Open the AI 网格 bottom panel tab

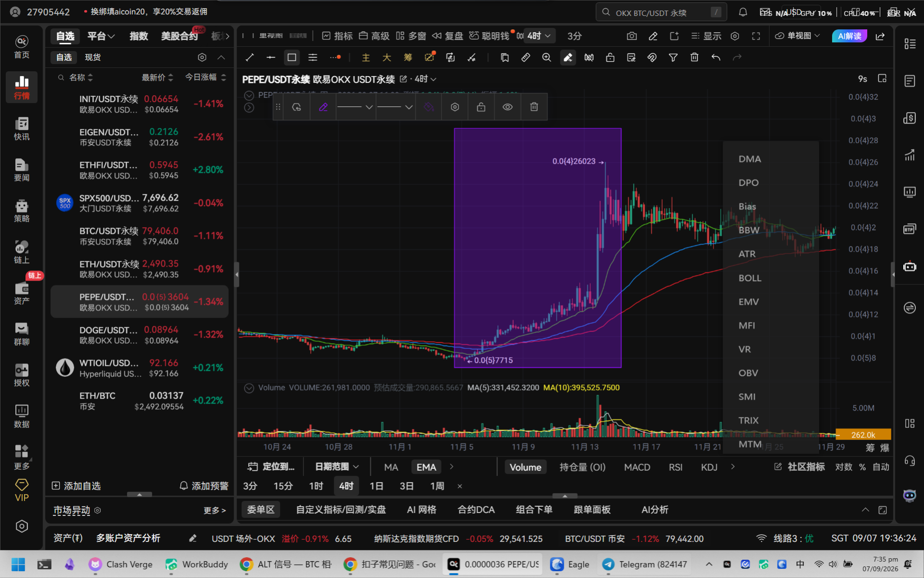tap(421, 510)
